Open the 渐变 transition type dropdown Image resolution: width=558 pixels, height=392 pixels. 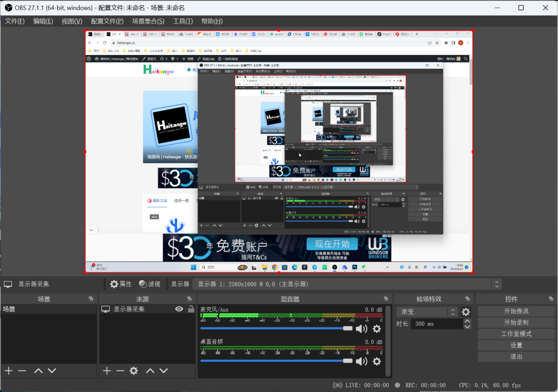452,312
